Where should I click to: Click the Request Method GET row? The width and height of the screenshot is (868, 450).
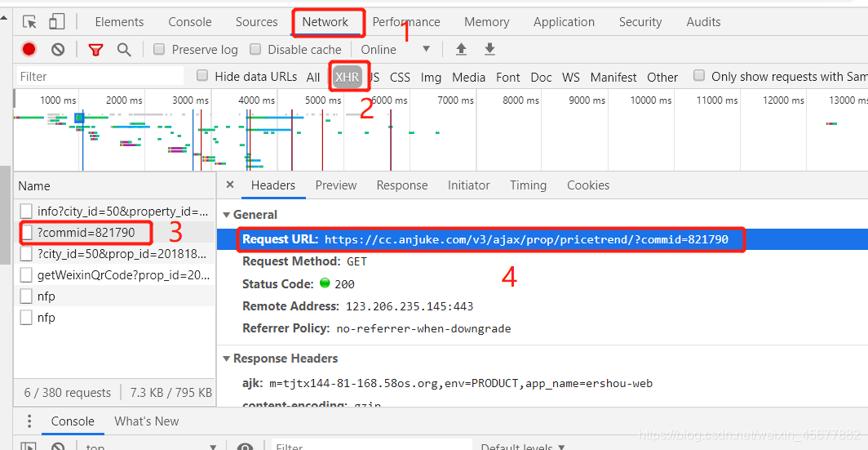[542, 261]
